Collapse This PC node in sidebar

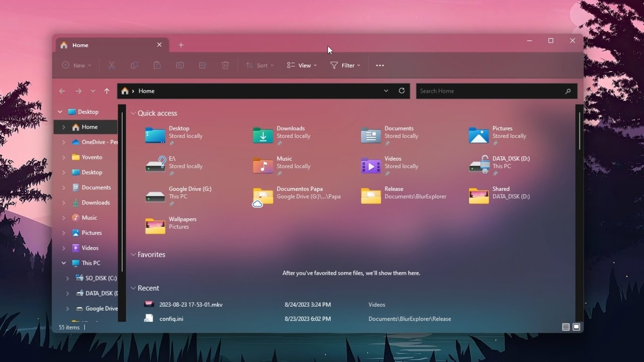[x=63, y=263]
